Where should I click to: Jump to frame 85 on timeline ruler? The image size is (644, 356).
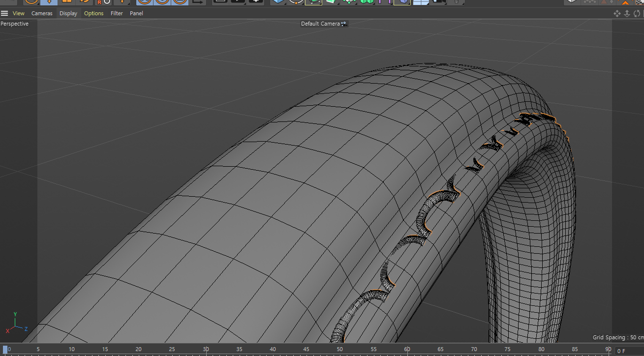[x=575, y=349]
